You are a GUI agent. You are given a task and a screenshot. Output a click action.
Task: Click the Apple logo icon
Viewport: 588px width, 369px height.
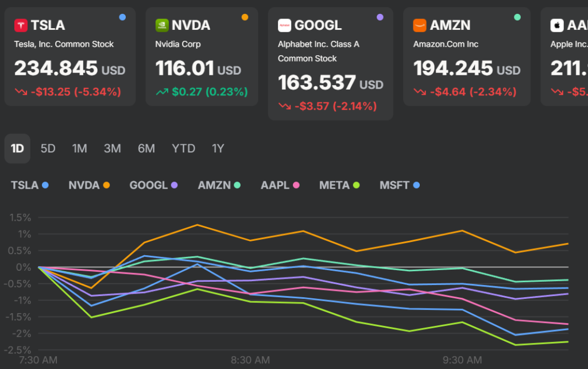point(556,25)
